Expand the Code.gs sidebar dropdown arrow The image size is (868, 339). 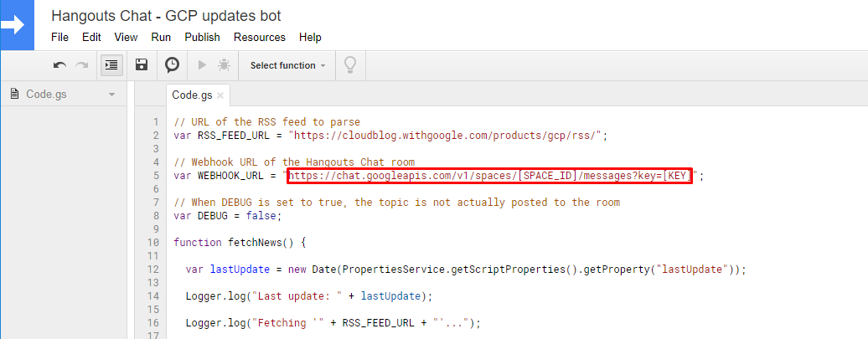click(111, 95)
